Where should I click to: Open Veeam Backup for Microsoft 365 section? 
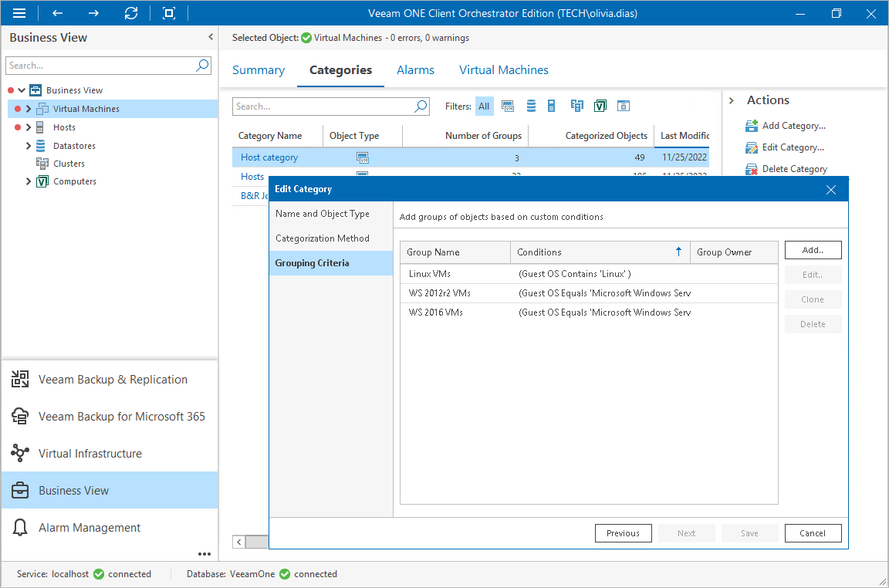(x=110, y=416)
